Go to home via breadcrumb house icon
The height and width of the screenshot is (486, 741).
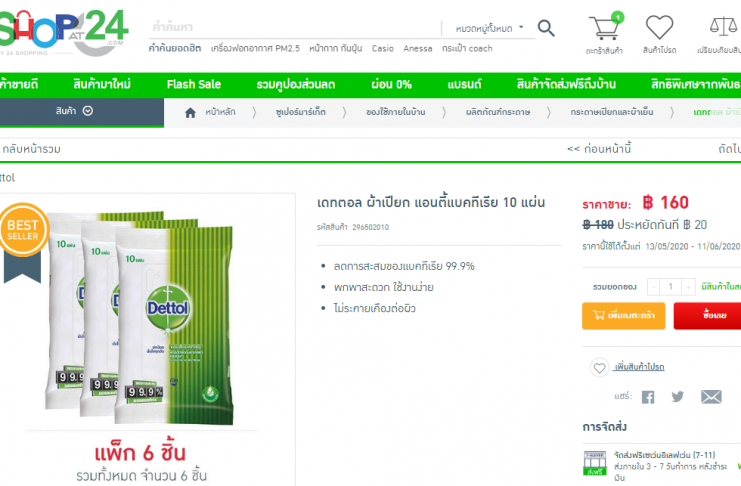coord(190,113)
